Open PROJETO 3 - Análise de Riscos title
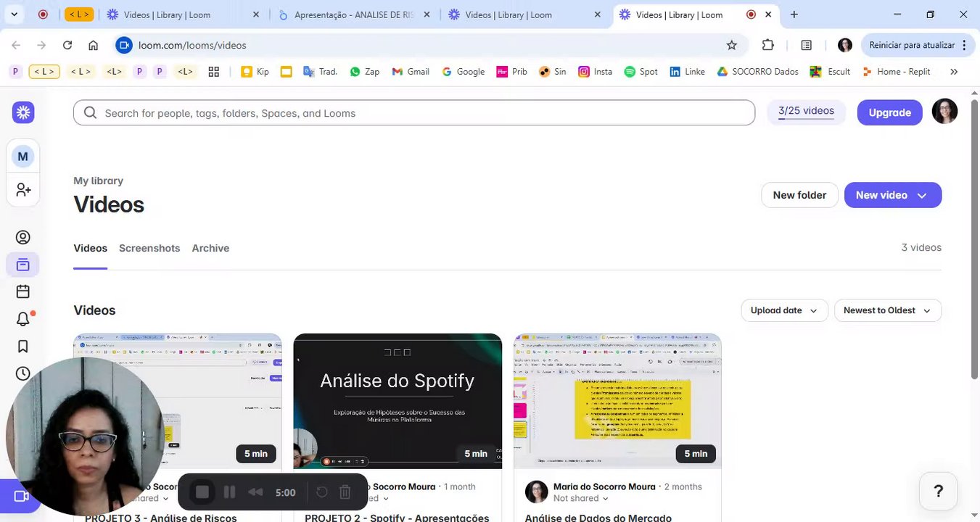Viewport: 980px width, 522px height. pyautogui.click(x=161, y=518)
